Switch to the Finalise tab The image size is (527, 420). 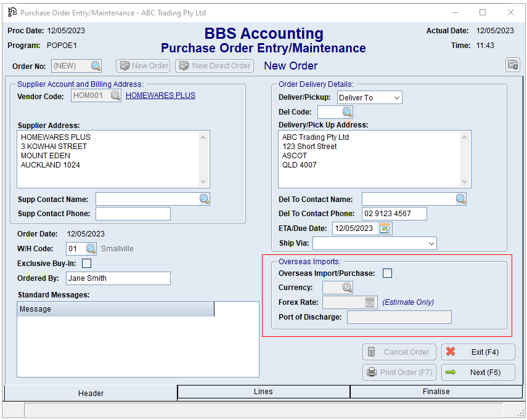coord(436,392)
